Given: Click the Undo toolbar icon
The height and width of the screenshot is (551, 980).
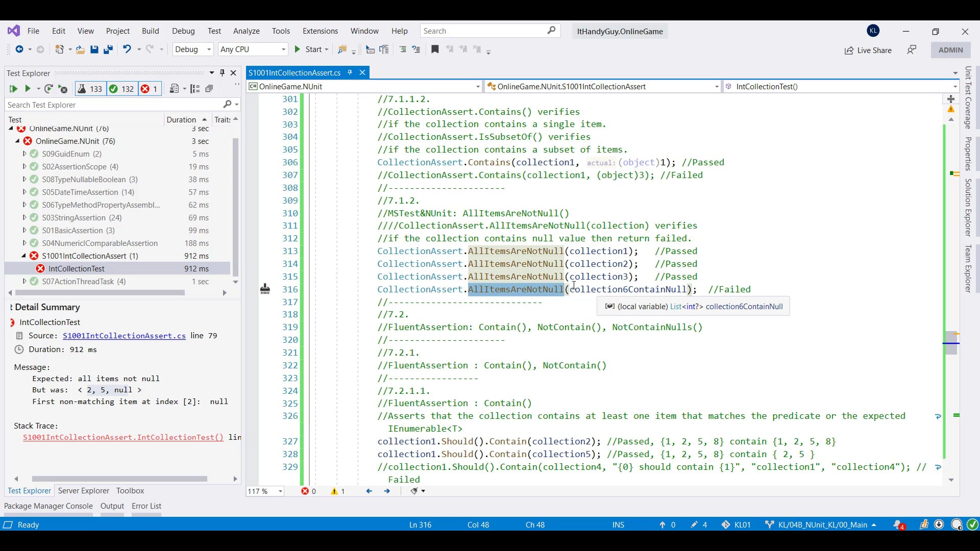Looking at the screenshot, I should pos(127,49).
